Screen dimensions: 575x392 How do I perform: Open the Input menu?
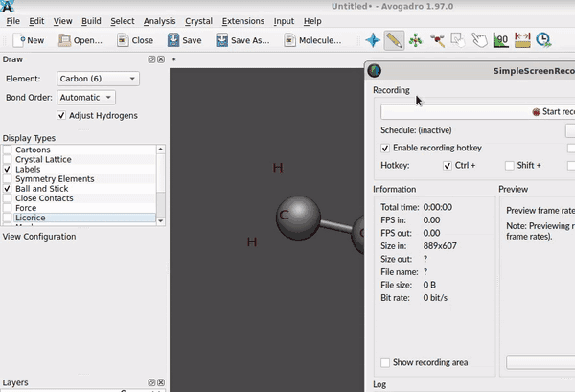(x=284, y=21)
